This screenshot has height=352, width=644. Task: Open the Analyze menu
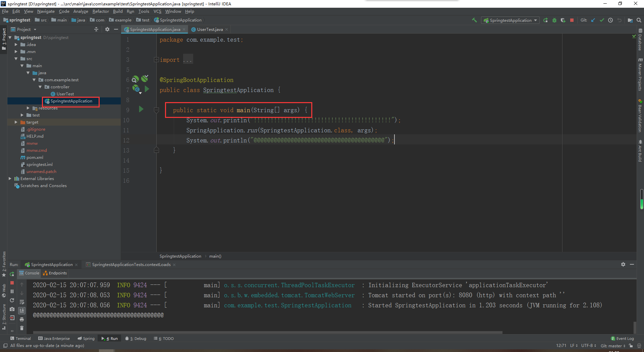80,11
